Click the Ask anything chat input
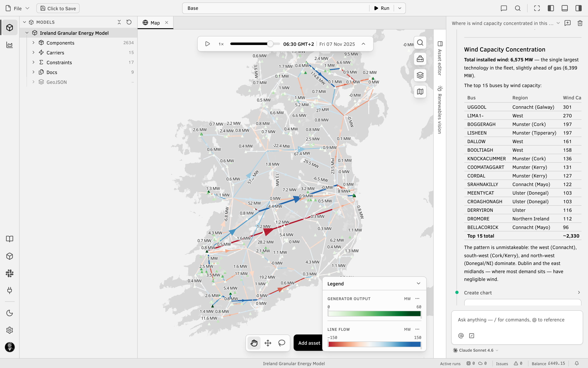 tap(517, 320)
